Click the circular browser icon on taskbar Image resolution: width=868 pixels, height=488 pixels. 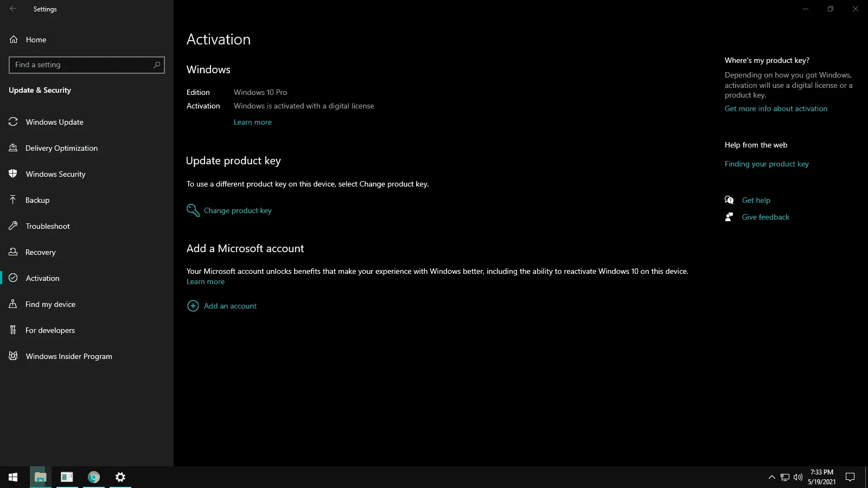(x=94, y=477)
